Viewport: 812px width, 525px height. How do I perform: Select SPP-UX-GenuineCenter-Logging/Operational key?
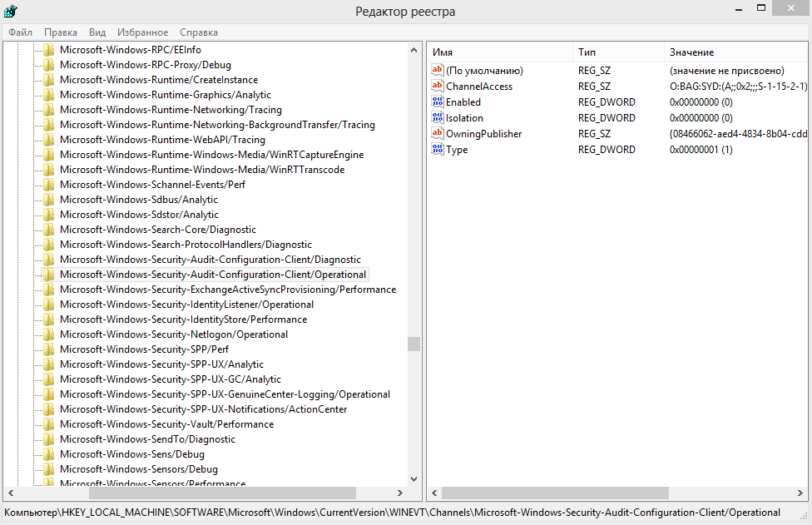click(225, 394)
